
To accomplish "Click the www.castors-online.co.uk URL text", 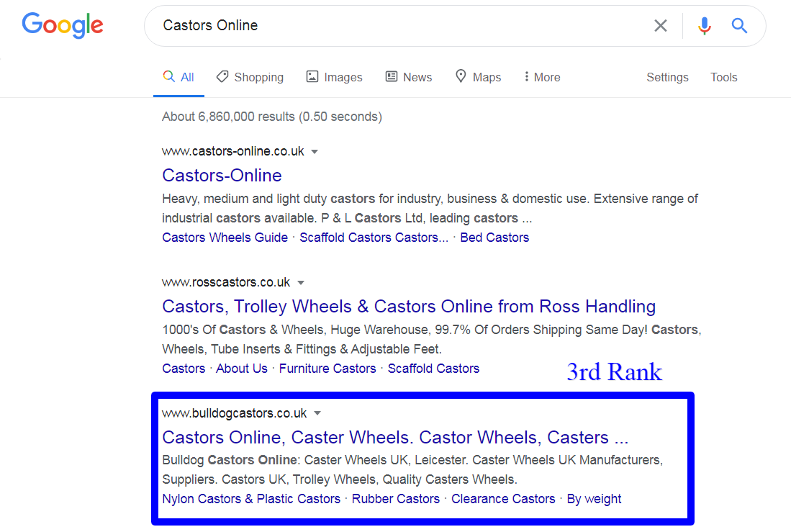I will 233,151.
